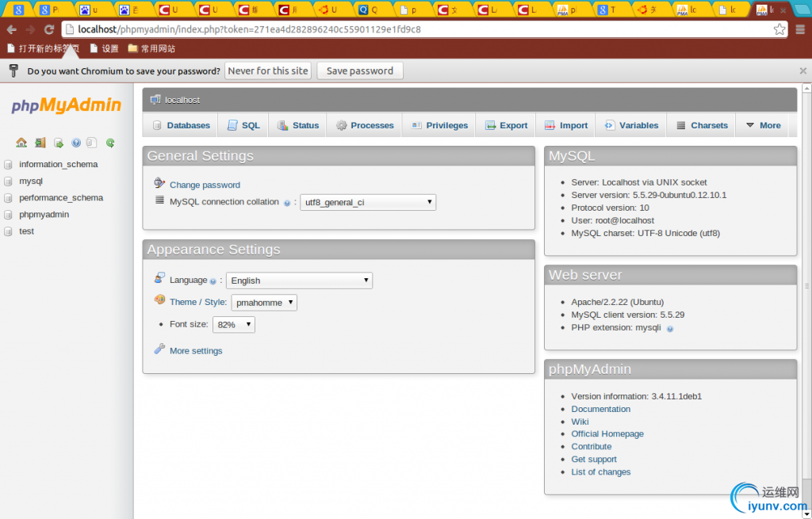Click help icon beside MySQL connection collation
The image size is (812, 519).
coord(287,203)
